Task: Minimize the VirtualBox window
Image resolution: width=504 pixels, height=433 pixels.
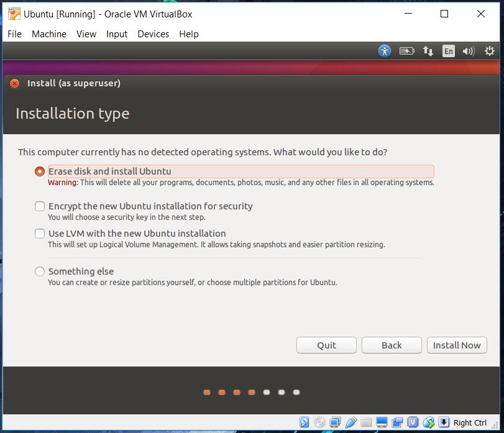Action: point(408,14)
